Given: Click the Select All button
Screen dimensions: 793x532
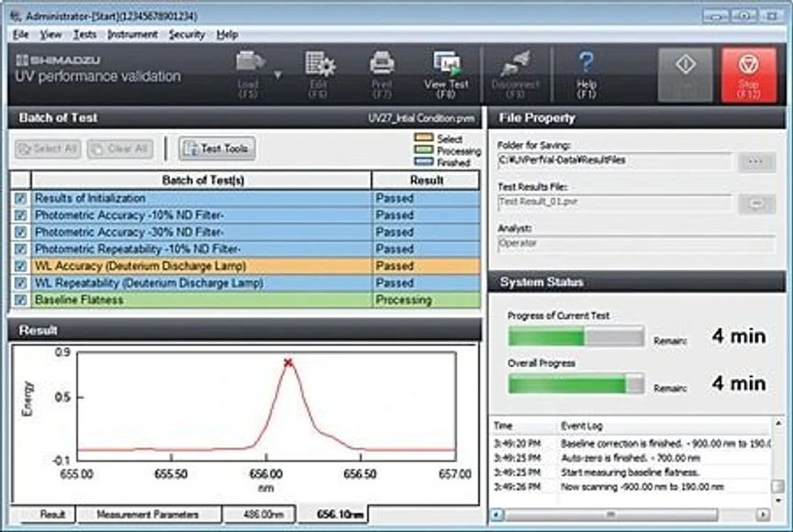Looking at the screenshot, I should (x=45, y=149).
